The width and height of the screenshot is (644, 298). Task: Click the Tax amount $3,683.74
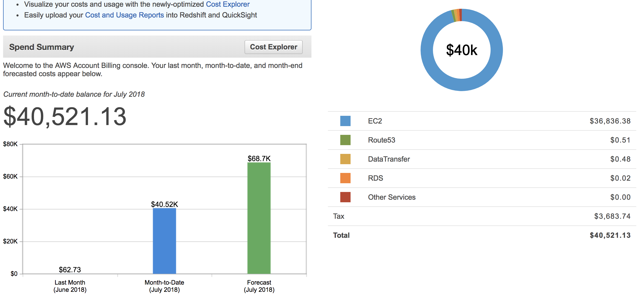(612, 216)
